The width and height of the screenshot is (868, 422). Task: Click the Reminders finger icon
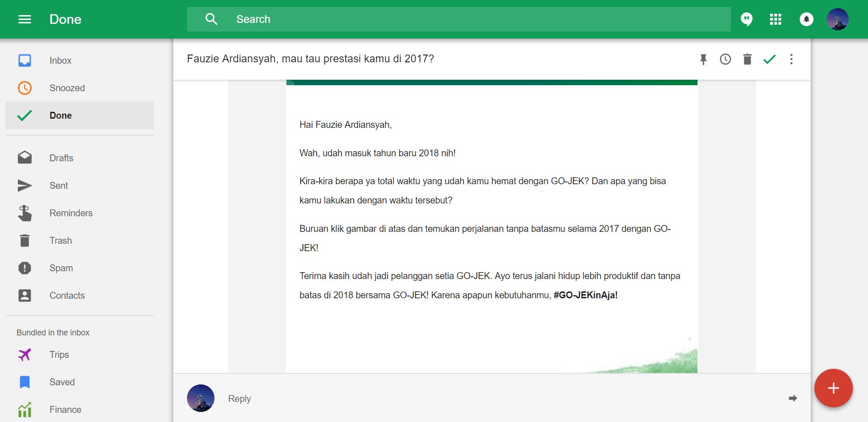coord(25,213)
